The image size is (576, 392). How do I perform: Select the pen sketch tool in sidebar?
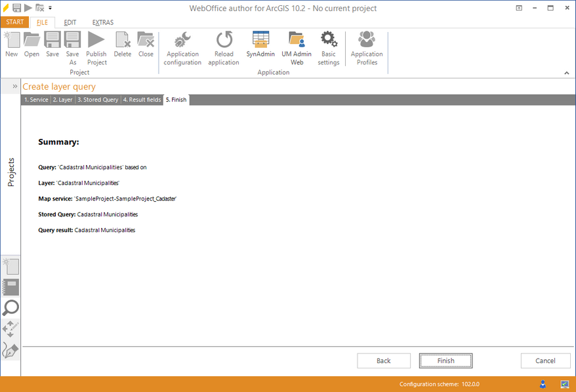[x=10, y=351]
